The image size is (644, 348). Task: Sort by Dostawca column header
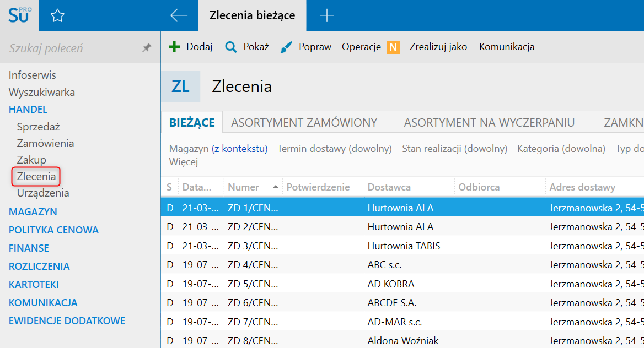tap(389, 187)
